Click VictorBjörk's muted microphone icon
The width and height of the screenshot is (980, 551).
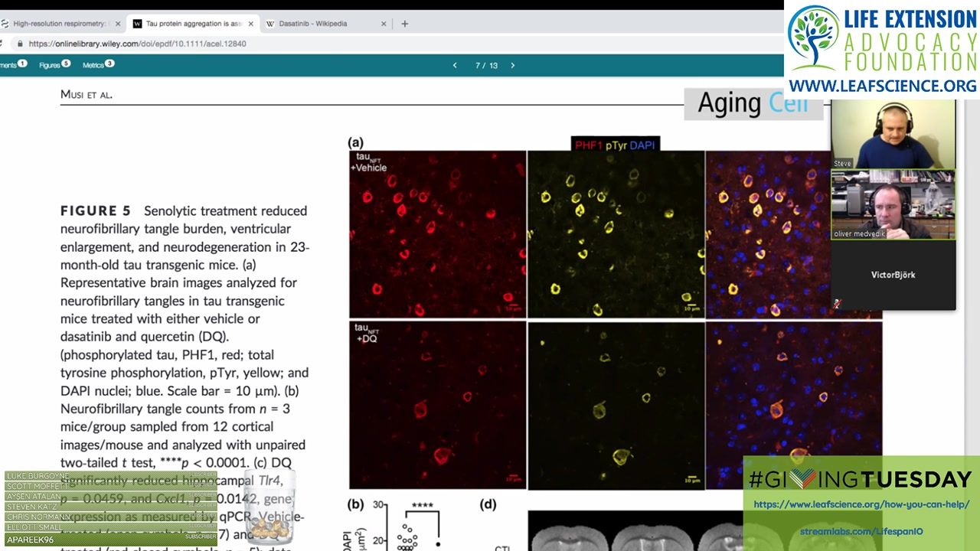(x=837, y=304)
